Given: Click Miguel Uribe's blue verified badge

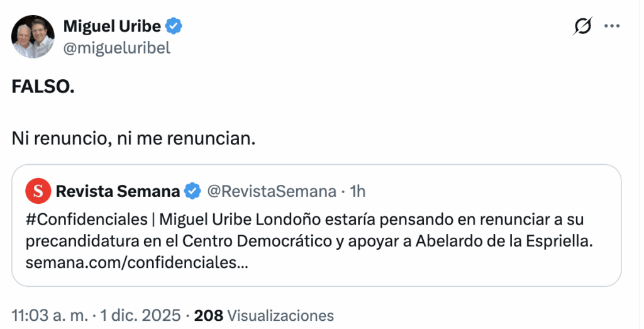Looking at the screenshot, I should [174, 26].
